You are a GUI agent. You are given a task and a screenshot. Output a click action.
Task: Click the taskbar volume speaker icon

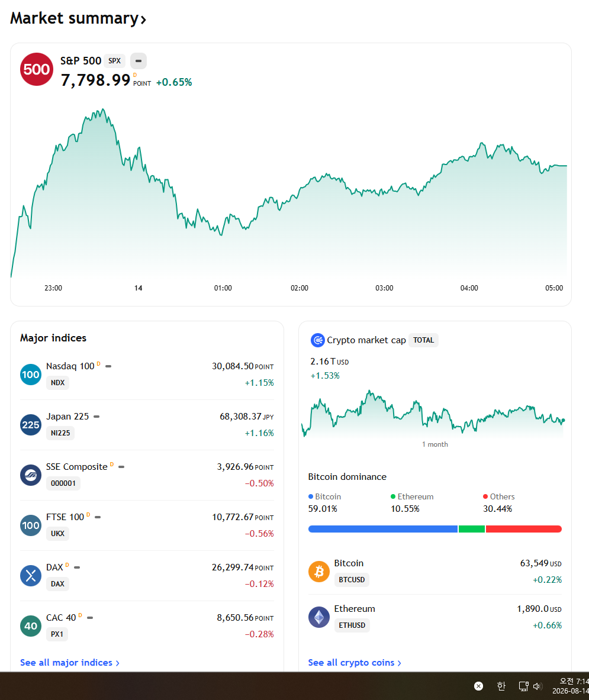537,686
